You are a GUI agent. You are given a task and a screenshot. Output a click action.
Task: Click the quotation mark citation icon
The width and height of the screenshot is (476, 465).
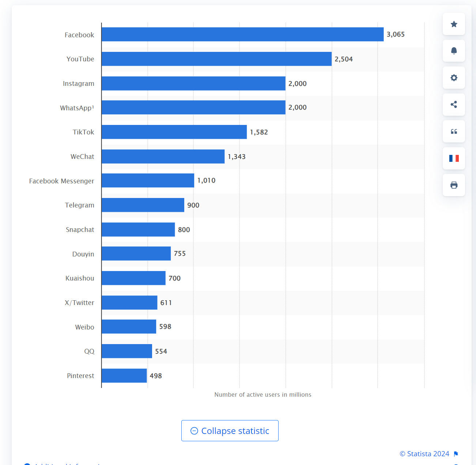[x=454, y=132]
